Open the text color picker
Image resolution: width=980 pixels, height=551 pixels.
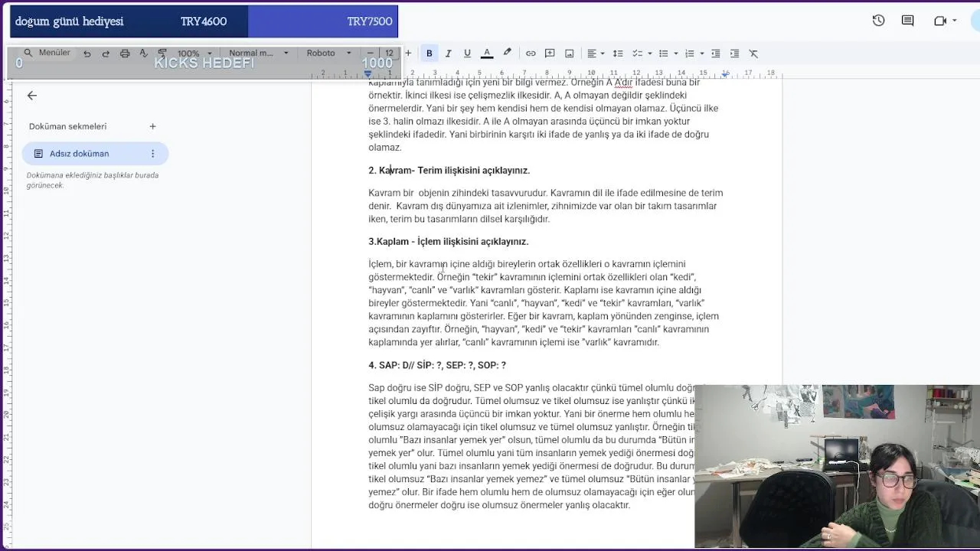coord(487,54)
